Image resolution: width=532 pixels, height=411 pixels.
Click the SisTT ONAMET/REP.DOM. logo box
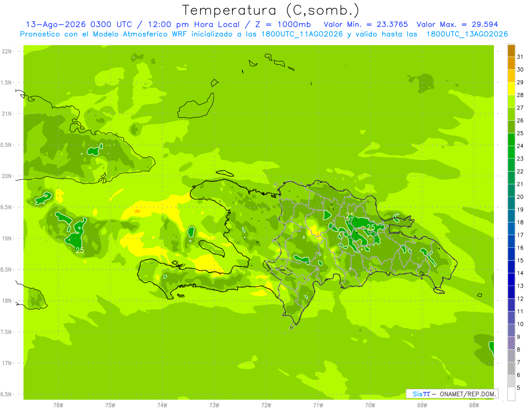point(452,394)
